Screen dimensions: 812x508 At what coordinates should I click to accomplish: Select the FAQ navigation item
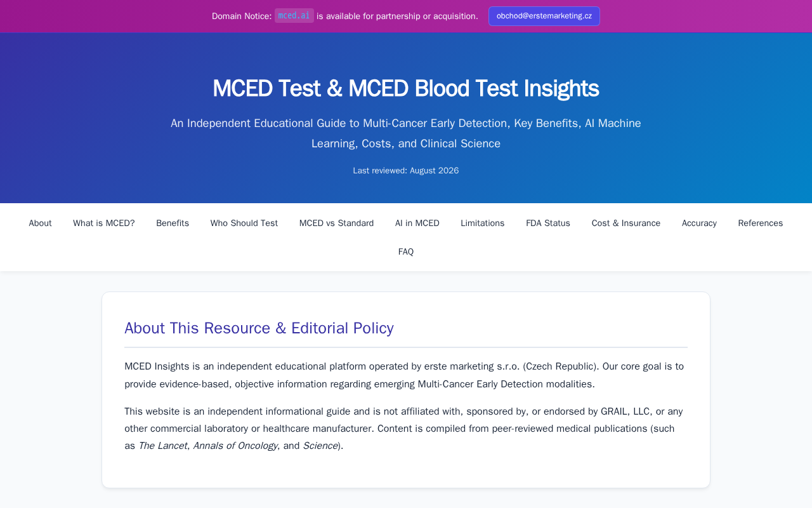[406, 251]
